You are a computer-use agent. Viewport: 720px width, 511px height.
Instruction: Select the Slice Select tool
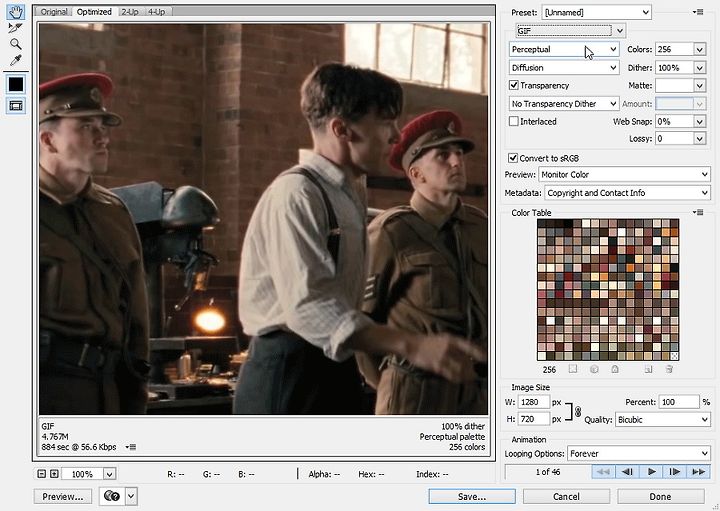(16, 28)
